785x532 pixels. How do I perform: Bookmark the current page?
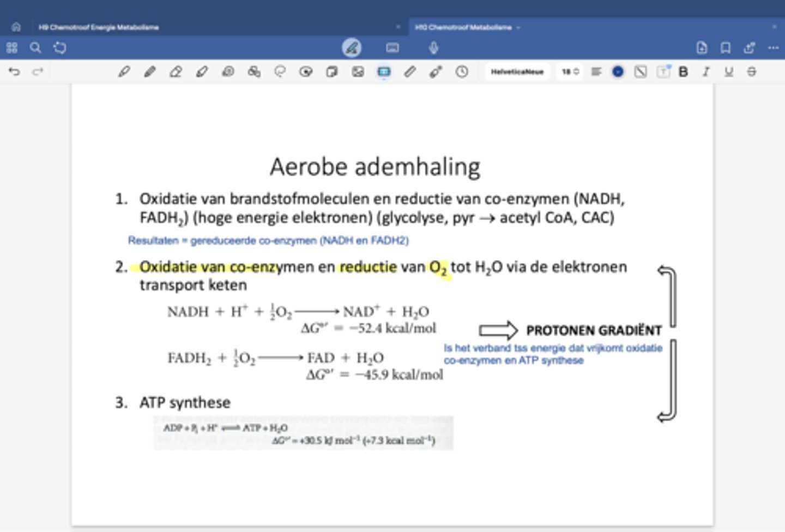click(726, 48)
